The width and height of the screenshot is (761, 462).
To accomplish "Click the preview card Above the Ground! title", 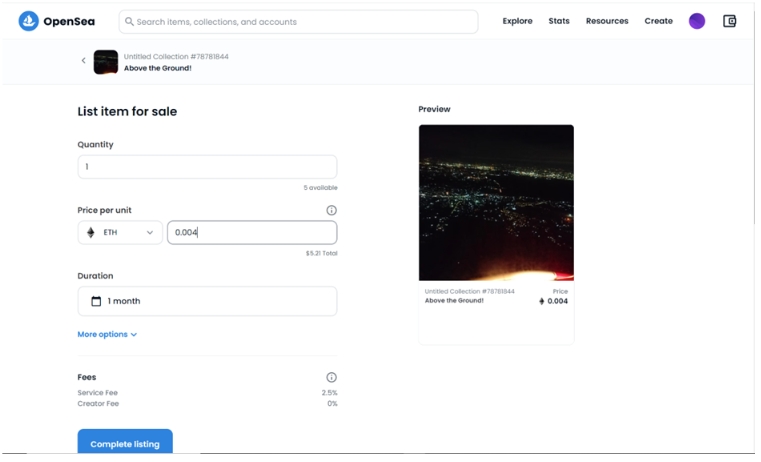I will point(454,301).
